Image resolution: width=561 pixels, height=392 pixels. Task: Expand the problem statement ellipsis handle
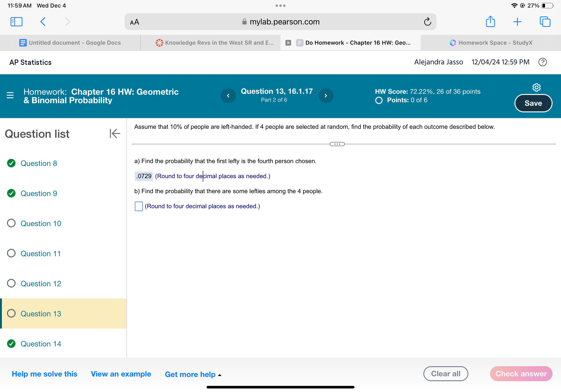click(x=337, y=144)
